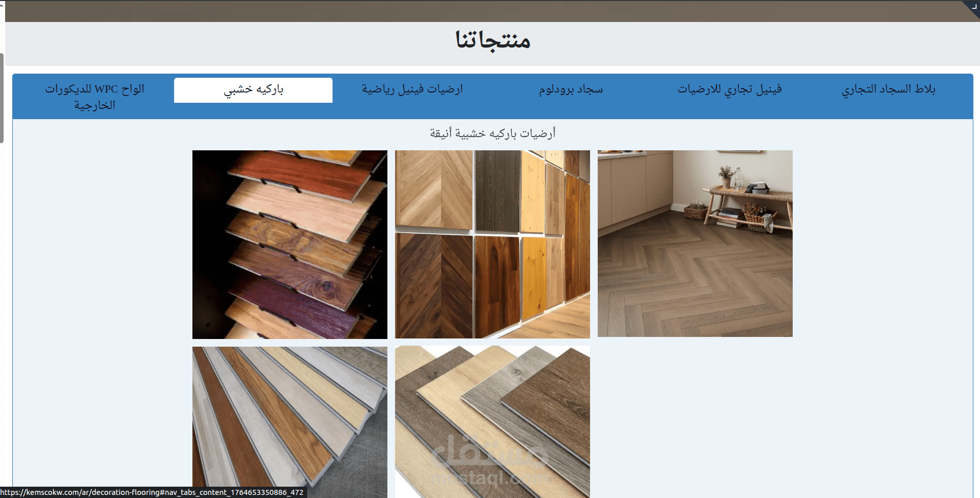Open the fanned laminate planks photo
This screenshot has width=980, height=498.
coord(290,422)
